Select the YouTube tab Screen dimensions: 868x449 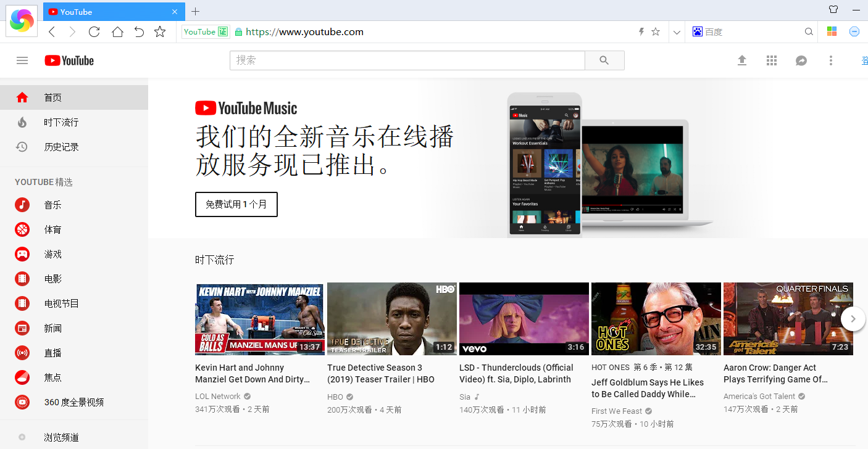[x=114, y=12]
